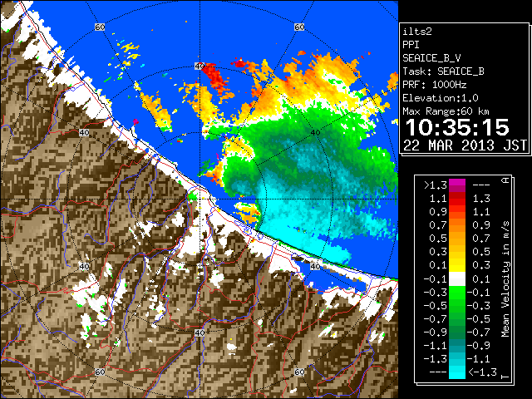The image size is (532, 399).
Task: Click the '40' ring label due south of center
Action: [199, 332]
